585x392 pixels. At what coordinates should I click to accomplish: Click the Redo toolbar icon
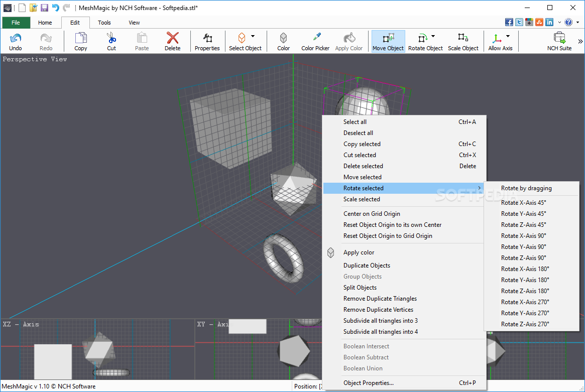coord(46,38)
